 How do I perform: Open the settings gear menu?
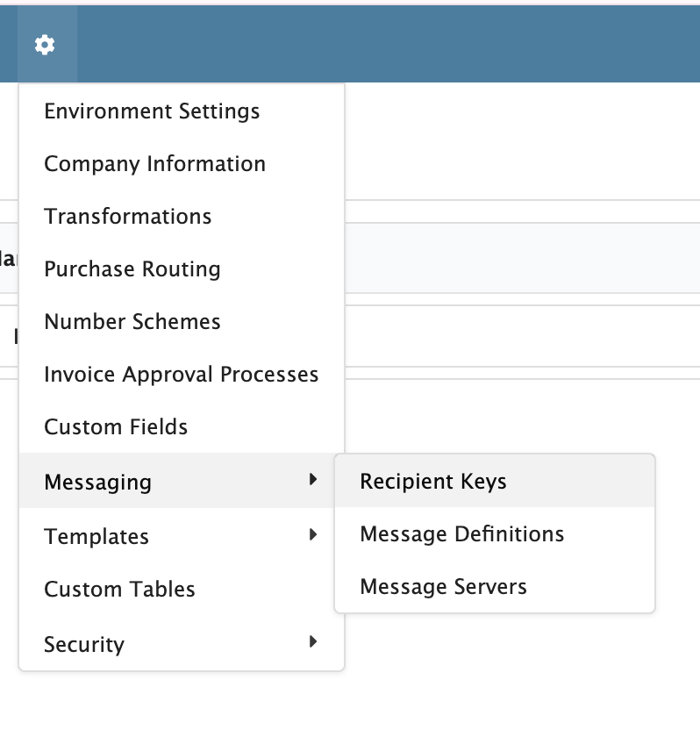click(x=44, y=44)
